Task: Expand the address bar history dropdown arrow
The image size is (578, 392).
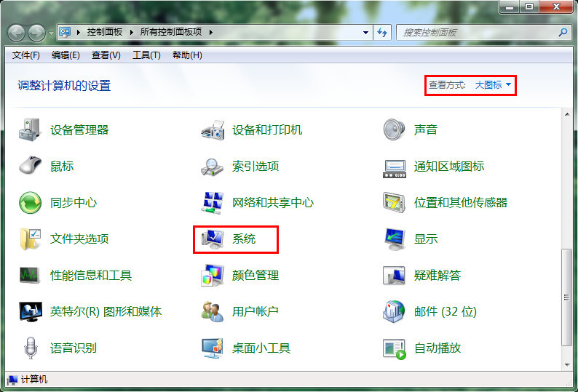Action: (x=365, y=33)
